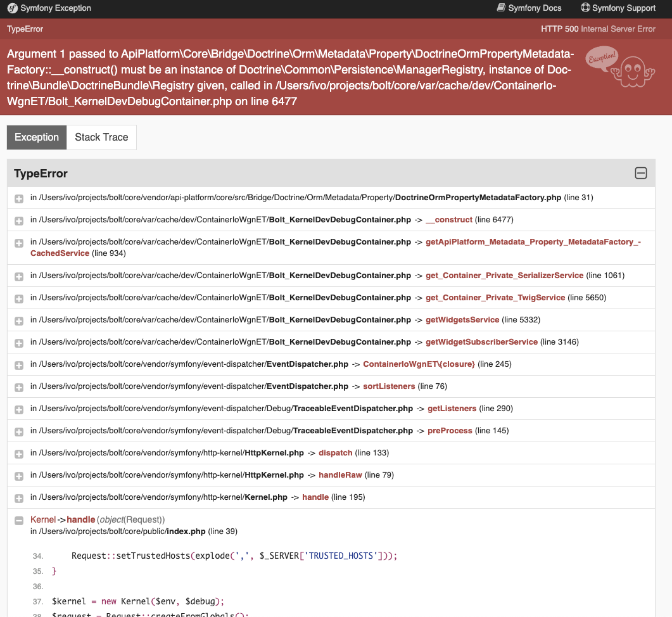Click the Symfony Docs book icon
The image size is (672, 617).
pyautogui.click(x=501, y=8)
